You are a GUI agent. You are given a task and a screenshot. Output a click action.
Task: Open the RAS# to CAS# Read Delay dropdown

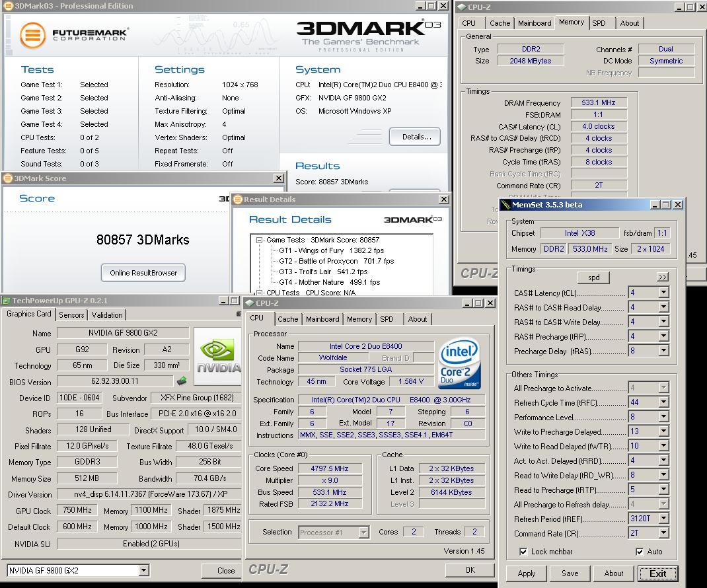(663, 307)
